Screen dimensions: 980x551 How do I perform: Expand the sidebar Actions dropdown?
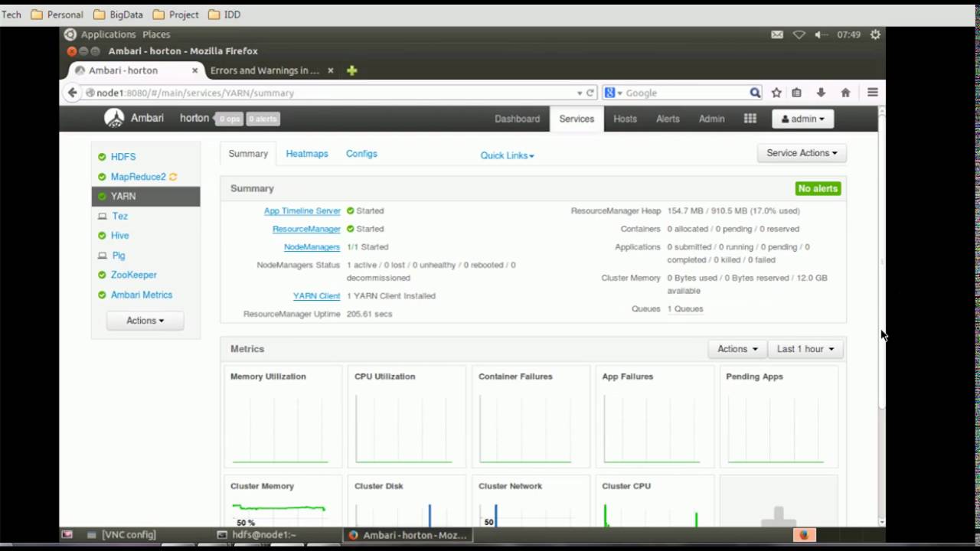coord(145,321)
